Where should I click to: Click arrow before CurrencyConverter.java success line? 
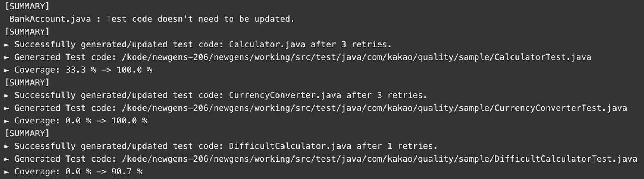(7, 96)
